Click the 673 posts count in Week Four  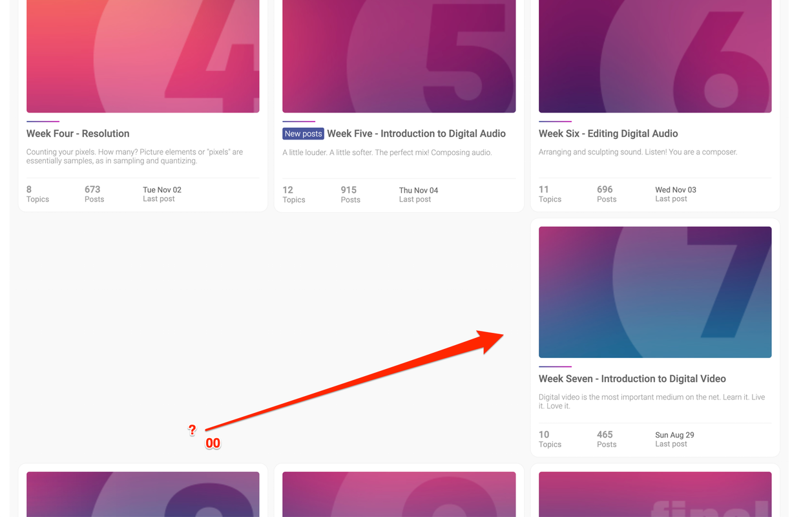click(x=92, y=189)
